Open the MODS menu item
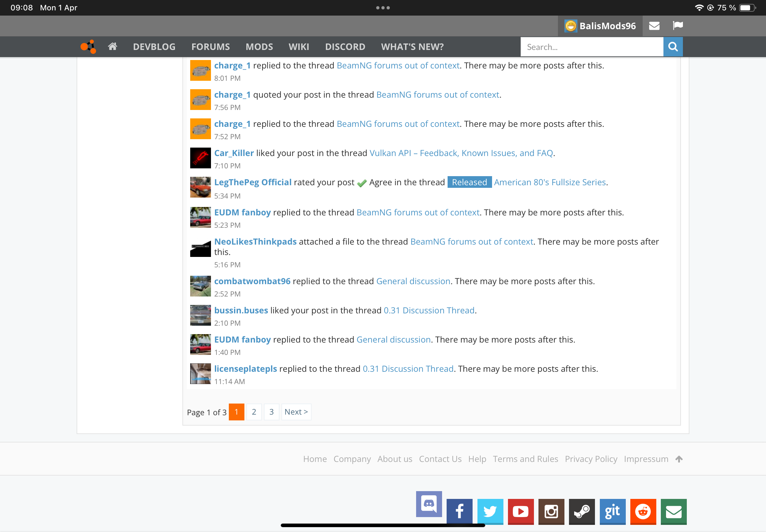The height and width of the screenshot is (532, 766). click(259, 47)
